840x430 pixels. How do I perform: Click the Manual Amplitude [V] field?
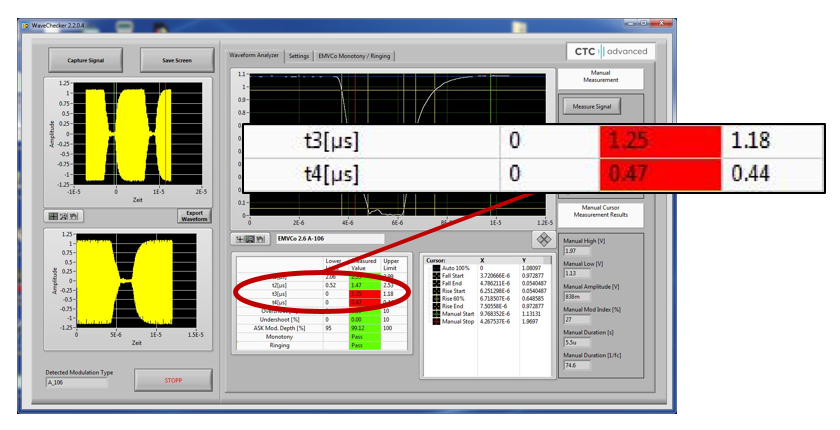[578, 296]
